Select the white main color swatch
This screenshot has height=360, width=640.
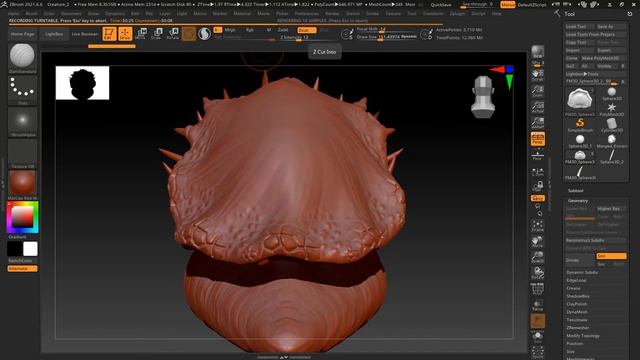(x=30, y=249)
